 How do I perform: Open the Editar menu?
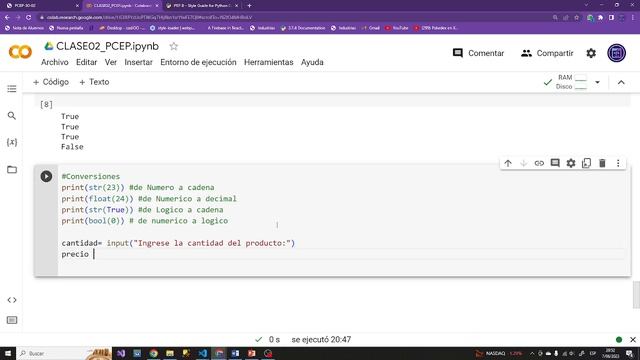[87, 62]
